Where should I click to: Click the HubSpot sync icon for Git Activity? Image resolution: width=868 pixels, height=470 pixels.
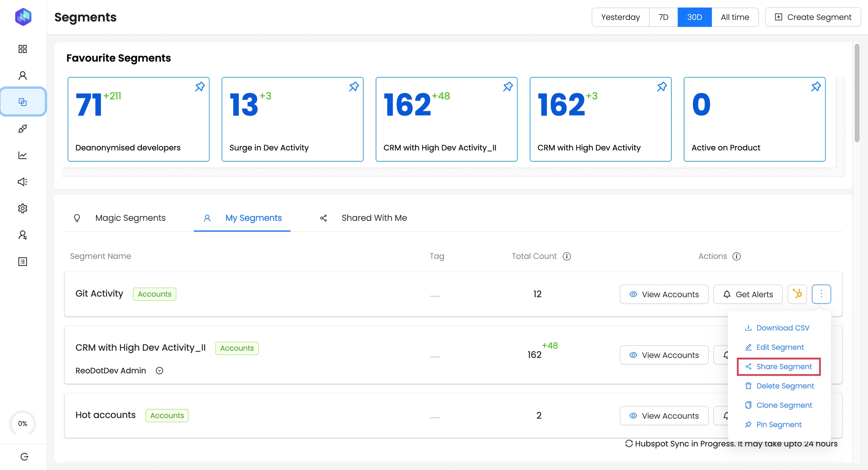point(797,294)
